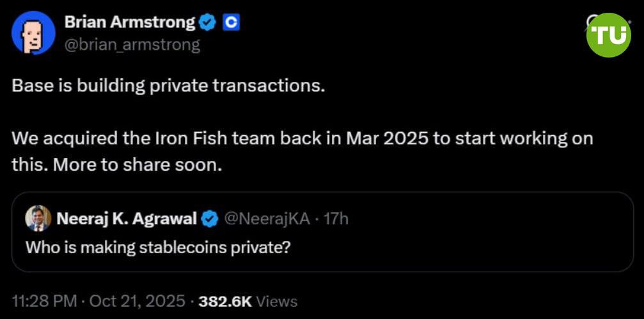This screenshot has width=644, height=319.
Task: Click the green TU logo
Action: [x=608, y=35]
